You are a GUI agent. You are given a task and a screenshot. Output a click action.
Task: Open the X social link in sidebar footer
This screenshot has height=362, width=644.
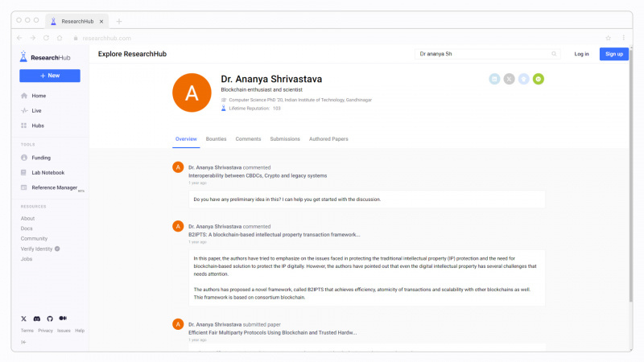pyautogui.click(x=24, y=319)
